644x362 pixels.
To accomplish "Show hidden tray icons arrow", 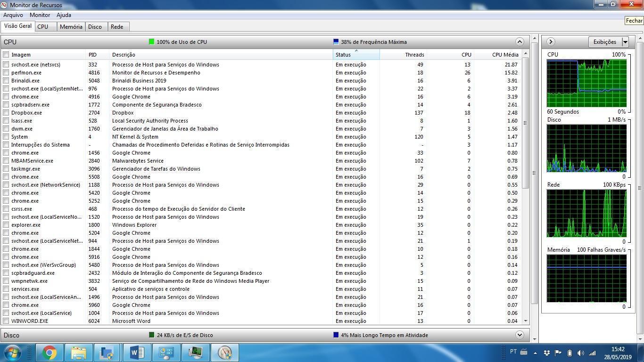I will [535, 353].
